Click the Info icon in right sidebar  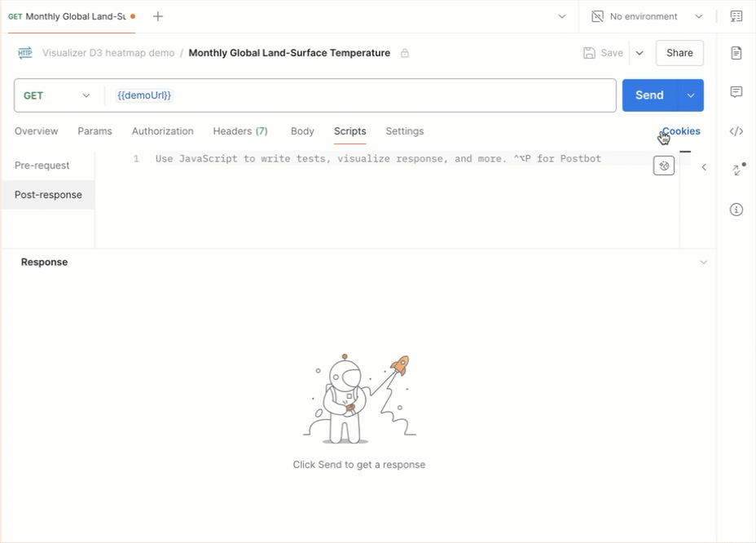736,210
